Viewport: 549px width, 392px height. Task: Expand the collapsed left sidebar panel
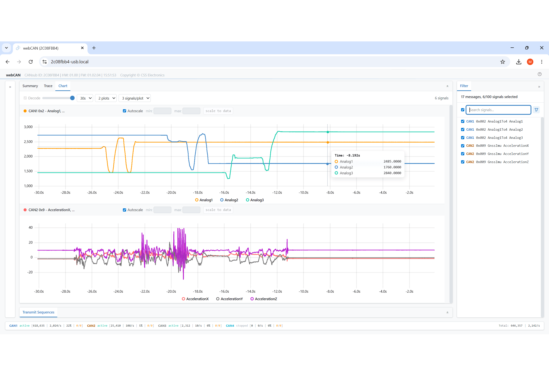point(10,87)
